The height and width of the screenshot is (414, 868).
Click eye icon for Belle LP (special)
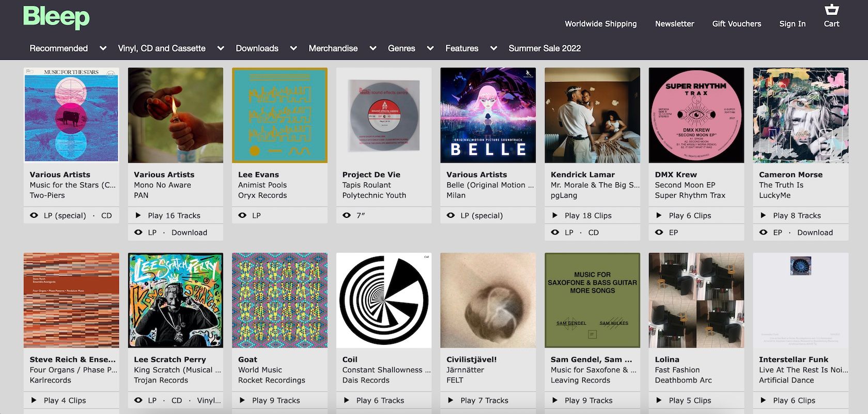point(451,215)
